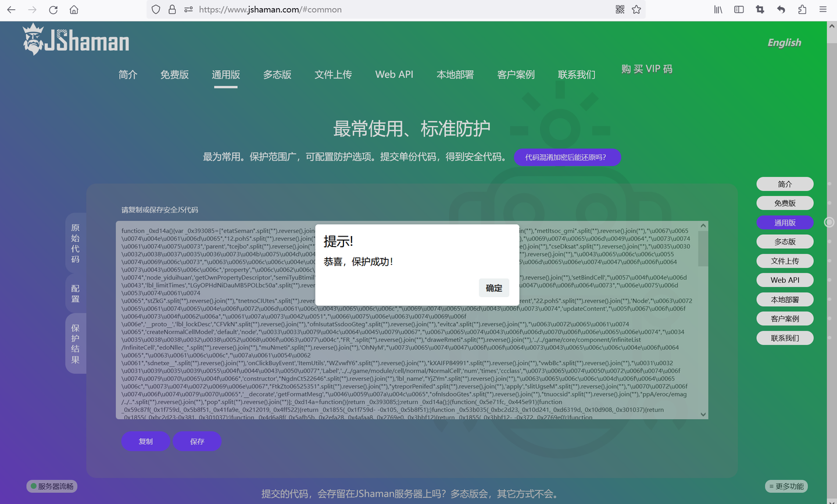This screenshot has width=837, height=504.
Task: Click the crop screenshot toolbar icon
Action: pyautogui.click(x=760, y=10)
